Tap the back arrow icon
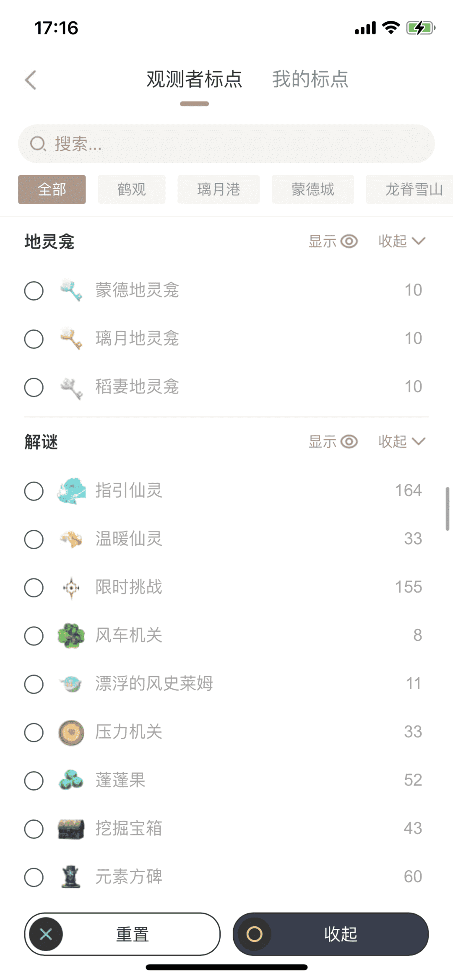This screenshot has height=980, width=453. tap(31, 80)
